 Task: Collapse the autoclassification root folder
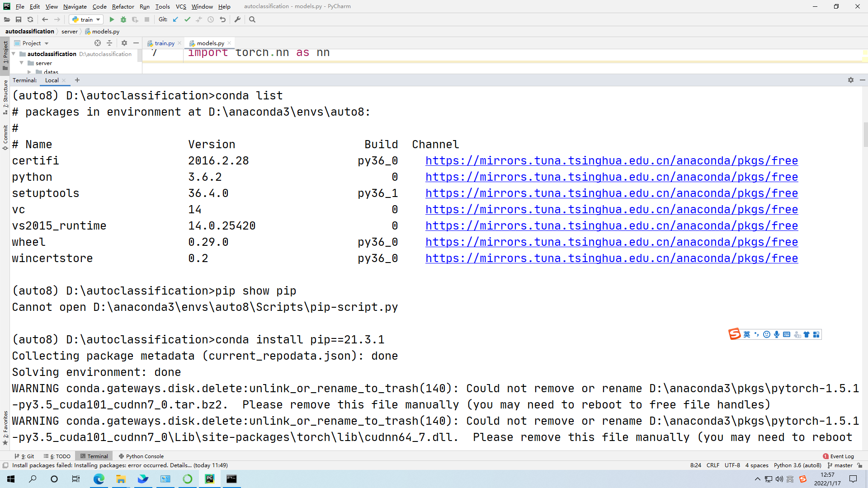point(14,54)
